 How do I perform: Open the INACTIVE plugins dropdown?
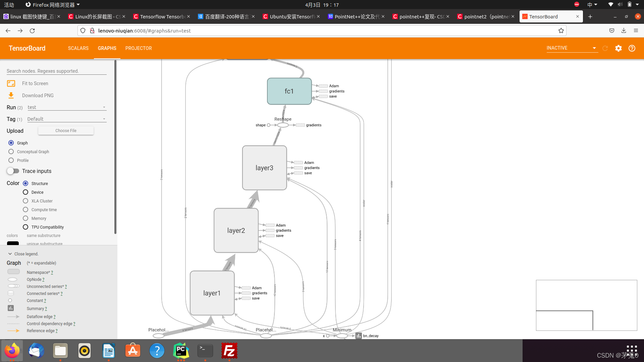coord(572,48)
